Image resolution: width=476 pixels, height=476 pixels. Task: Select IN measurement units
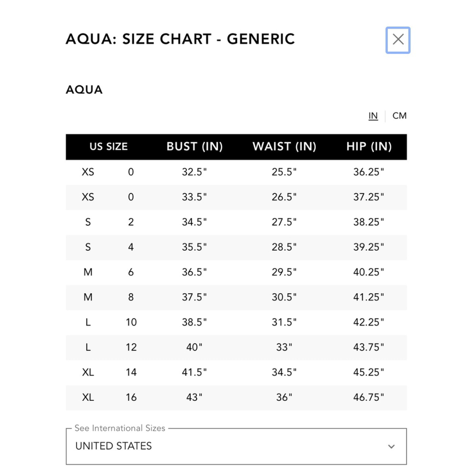click(x=373, y=116)
